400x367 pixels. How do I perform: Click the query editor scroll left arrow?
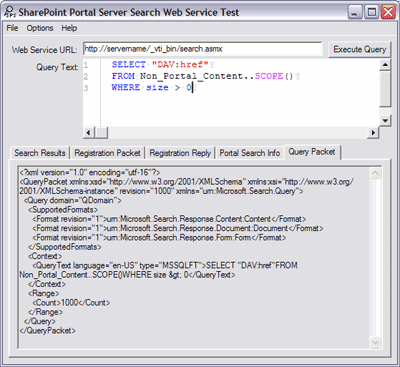[x=88, y=133]
